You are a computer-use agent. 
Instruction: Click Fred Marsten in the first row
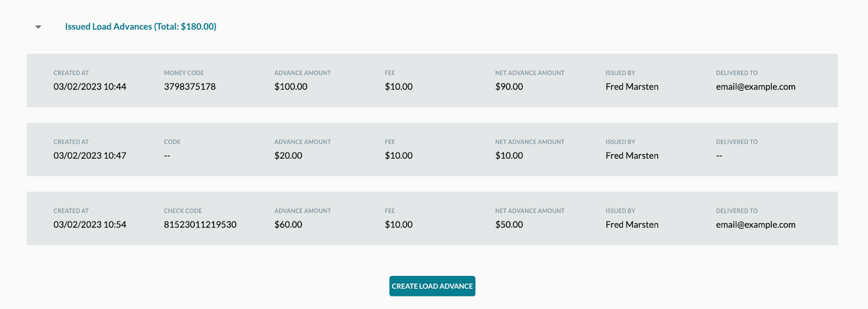click(632, 86)
